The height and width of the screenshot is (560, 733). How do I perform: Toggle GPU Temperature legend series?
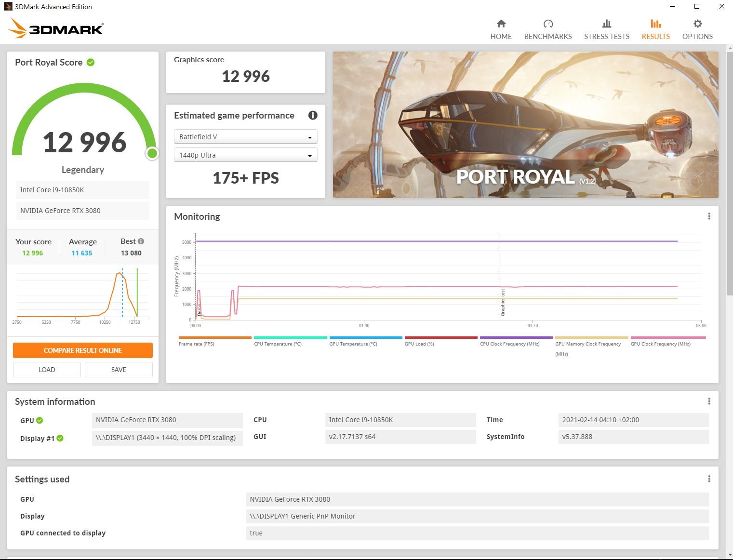[x=366, y=341]
